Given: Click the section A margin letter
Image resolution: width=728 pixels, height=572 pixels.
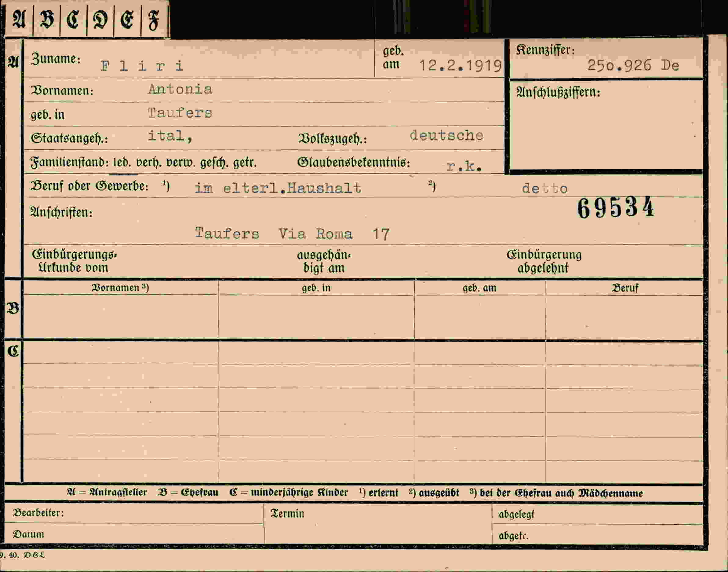Looking at the screenshot, I should pos(13,62).
